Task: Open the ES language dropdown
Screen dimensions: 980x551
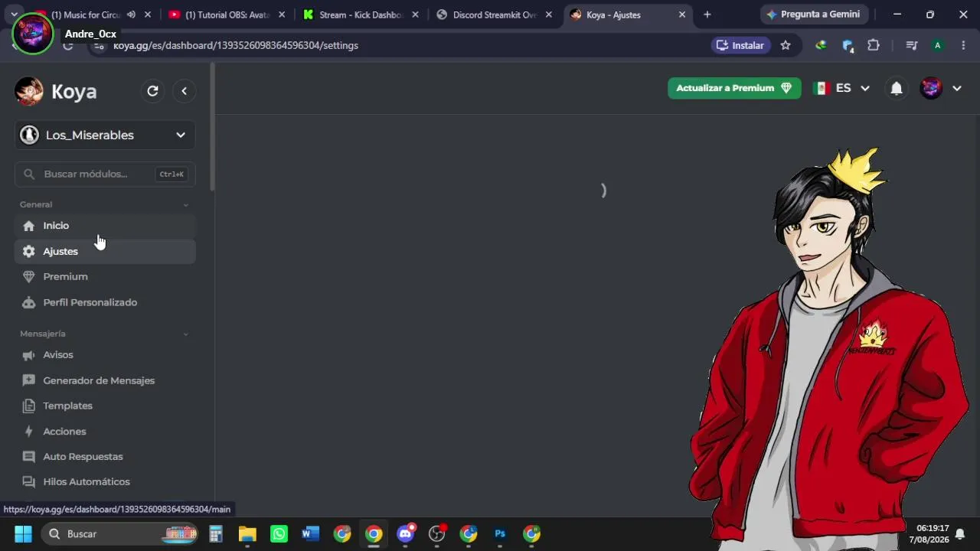Action: (841, 88)
